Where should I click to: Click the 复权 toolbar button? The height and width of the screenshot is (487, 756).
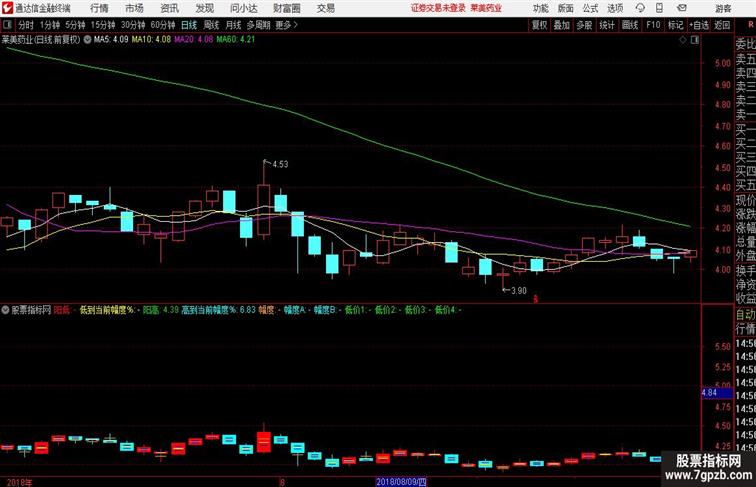[x=540, y=25]
